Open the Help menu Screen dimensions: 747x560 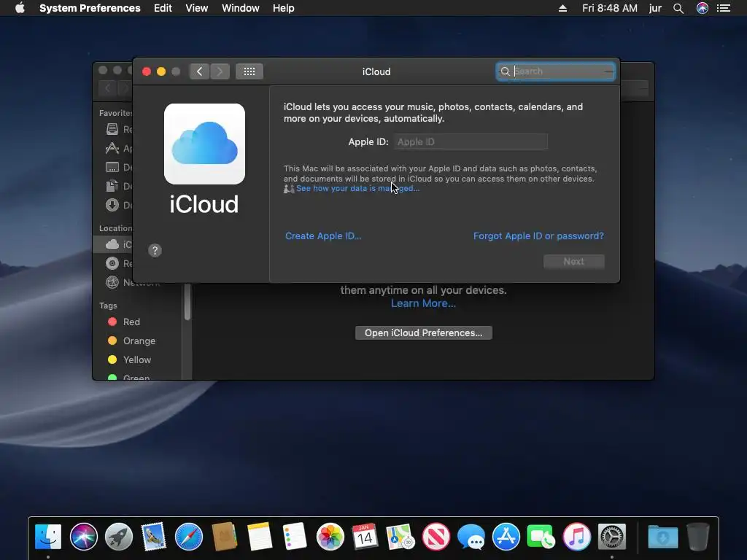pos(283,8)
